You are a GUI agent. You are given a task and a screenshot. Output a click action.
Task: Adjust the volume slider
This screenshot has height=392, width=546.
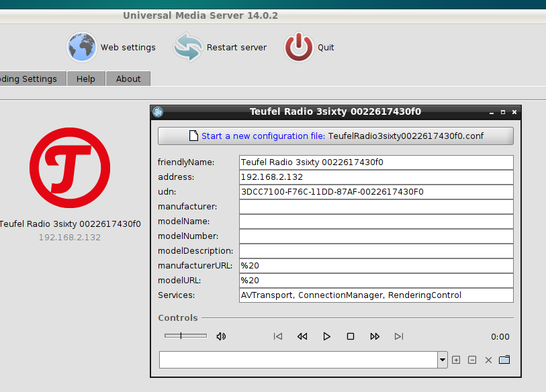pos(185,336)
